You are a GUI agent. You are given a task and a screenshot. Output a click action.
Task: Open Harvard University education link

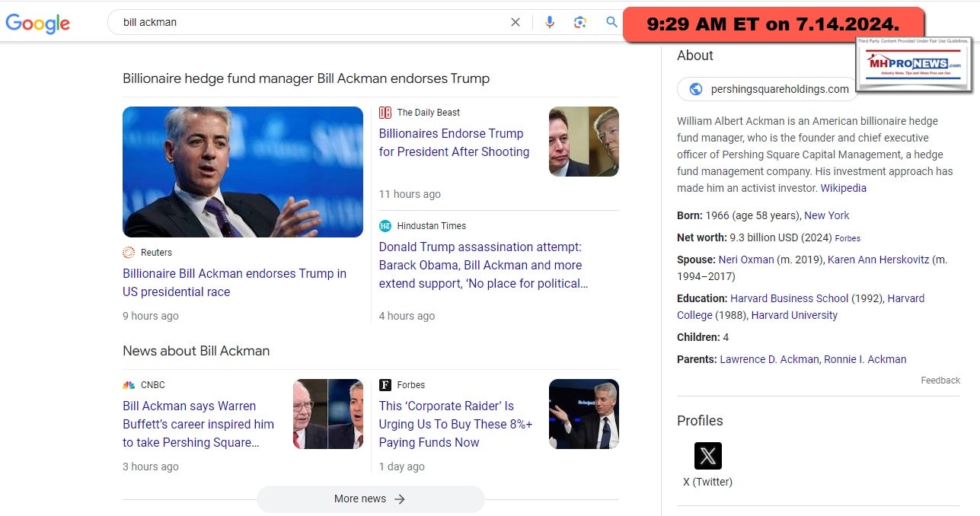(794, 315)
